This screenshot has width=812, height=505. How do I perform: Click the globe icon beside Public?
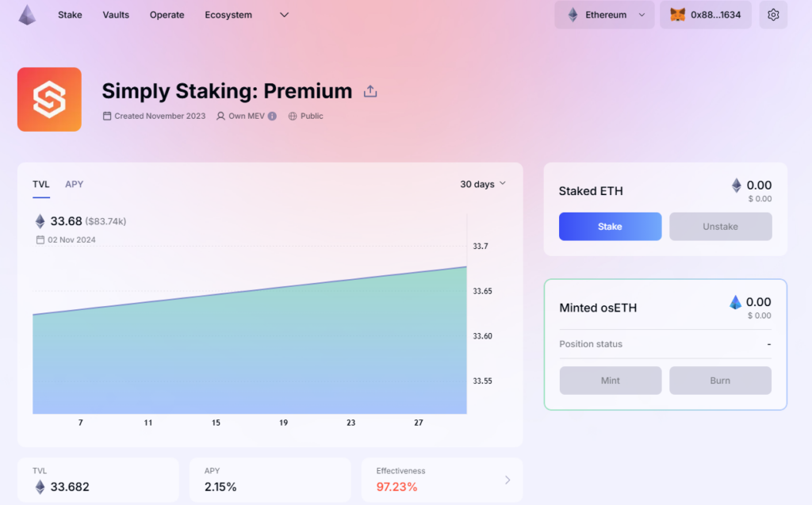(x=293, y=116)
